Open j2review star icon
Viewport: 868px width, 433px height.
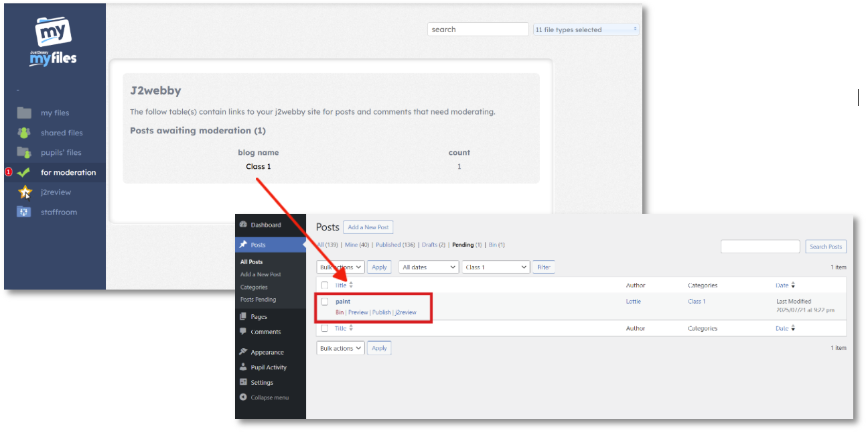(x=25, y=192)
